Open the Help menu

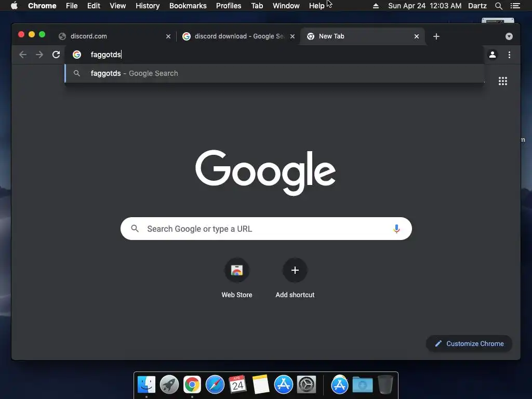[x=316, y=6]
